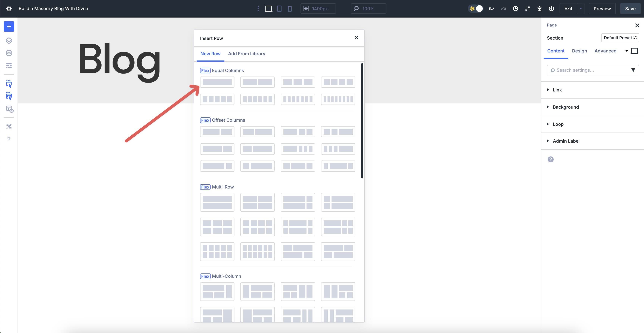This screenshot has height=333, width=644.
Task: Open the editing history clock icon
Action: (x=516, y=8)
